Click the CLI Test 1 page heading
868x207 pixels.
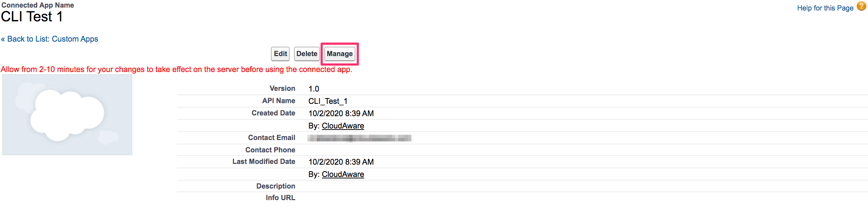pyautogui.click(x=32, y=17)
